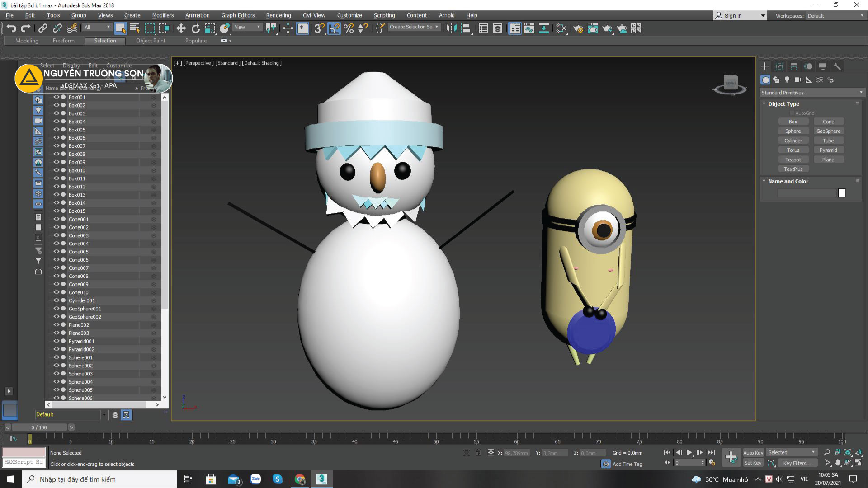868x488 pixels.
Task: Toggle visibility of Cone003 in the list
Action: coord(57,235)
